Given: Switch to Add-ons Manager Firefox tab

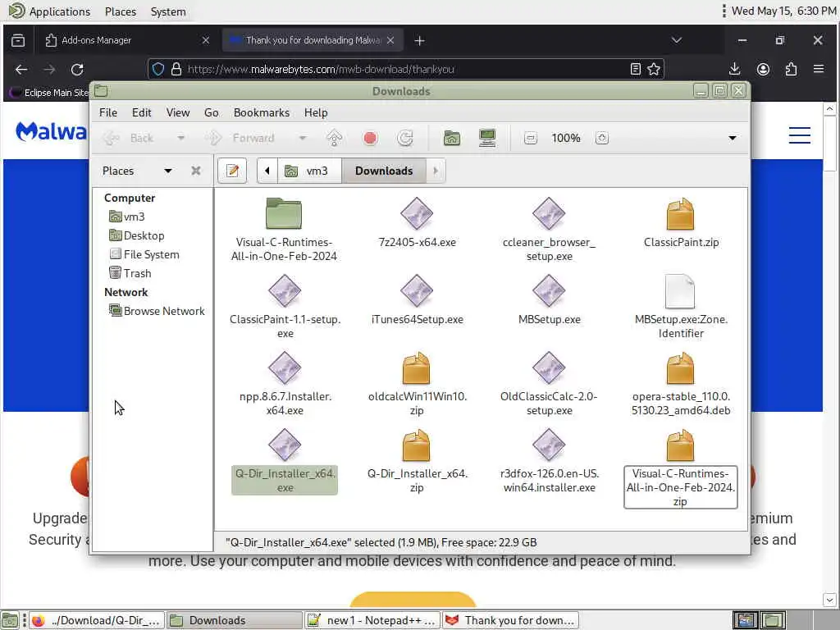Looking at the screenshot, I should tap(126, 40).
